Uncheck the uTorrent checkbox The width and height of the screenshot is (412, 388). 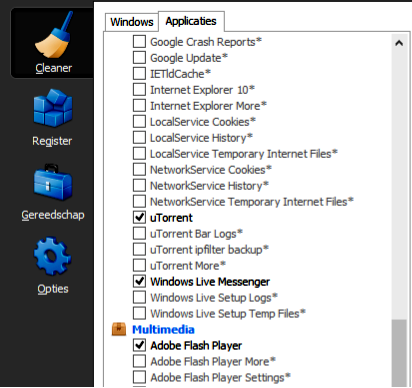pyautogui.click(x=139, y=217)
